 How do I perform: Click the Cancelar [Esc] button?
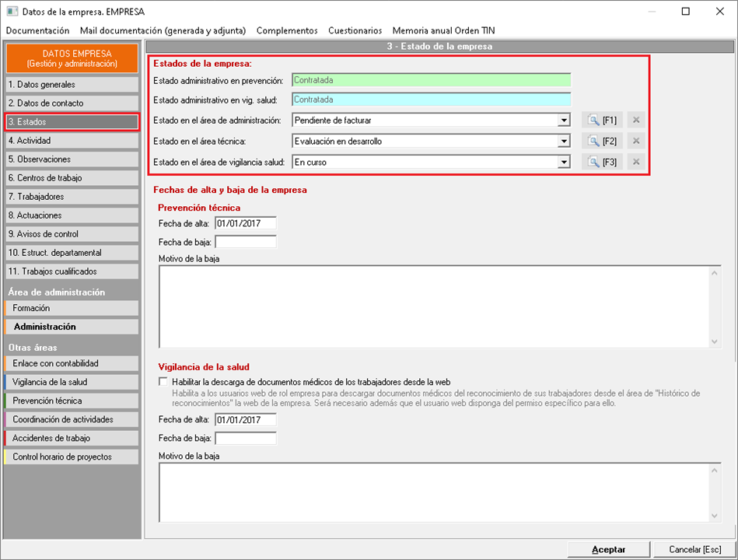[x=694, y=549]
